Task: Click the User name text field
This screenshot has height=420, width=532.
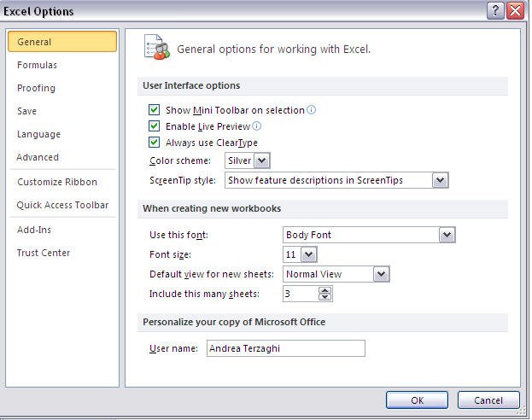Action: 286,348
